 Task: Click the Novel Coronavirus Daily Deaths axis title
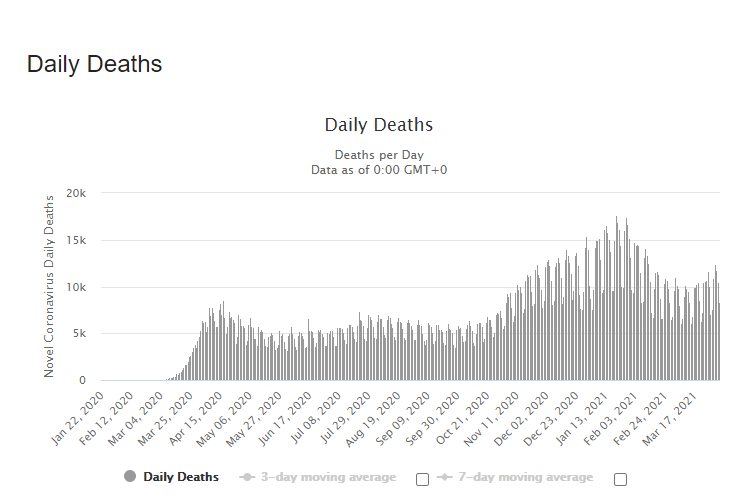(x=49, y=286)
